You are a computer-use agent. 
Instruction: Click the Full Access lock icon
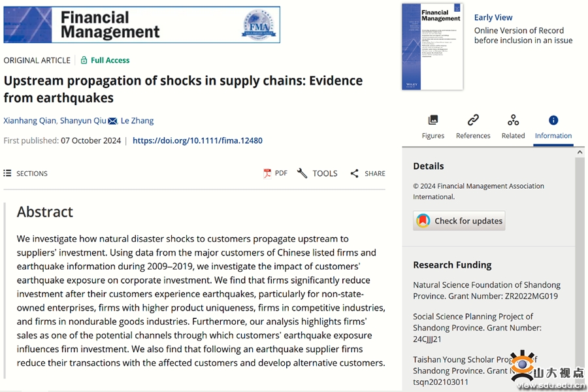(84, 60)
